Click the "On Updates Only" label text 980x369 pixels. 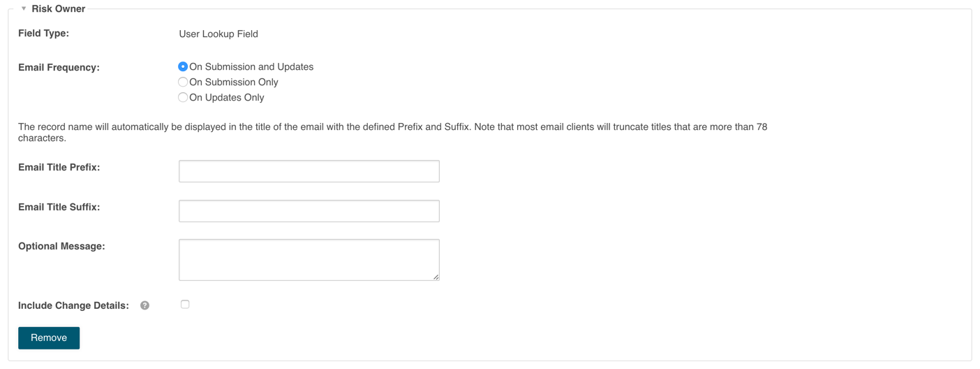(227, 98)
